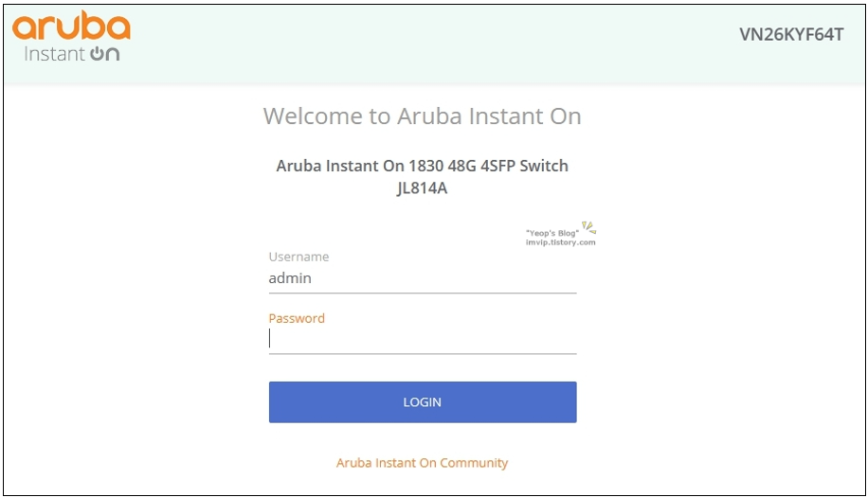Click the Username label
The image size is (868, 498).
[x=298, y=257]
